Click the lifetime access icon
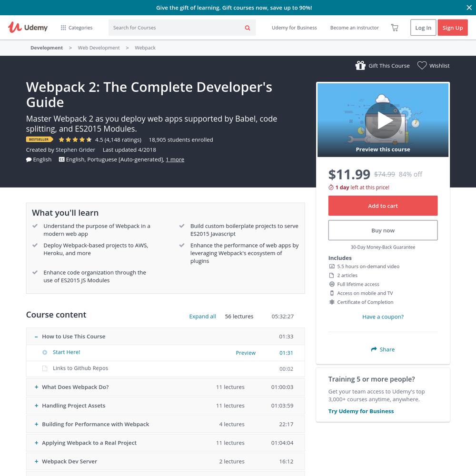Screen dimensions: 476x476 tap(332, 284)
